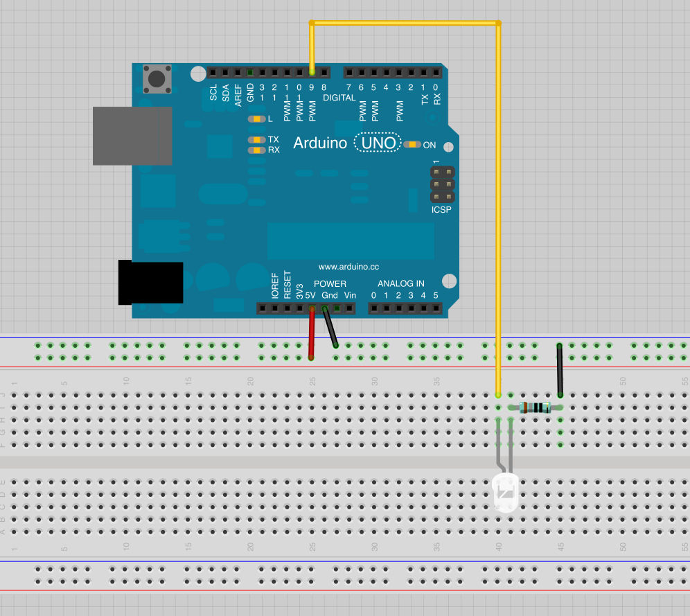The image size is (690, 616).
Task: Select the Vin power pin socket
Action: [x=350, y=308]
